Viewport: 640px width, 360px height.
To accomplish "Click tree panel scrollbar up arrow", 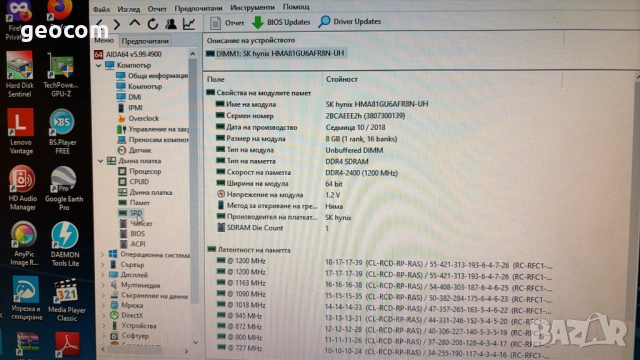I will (x=193, y=53).
